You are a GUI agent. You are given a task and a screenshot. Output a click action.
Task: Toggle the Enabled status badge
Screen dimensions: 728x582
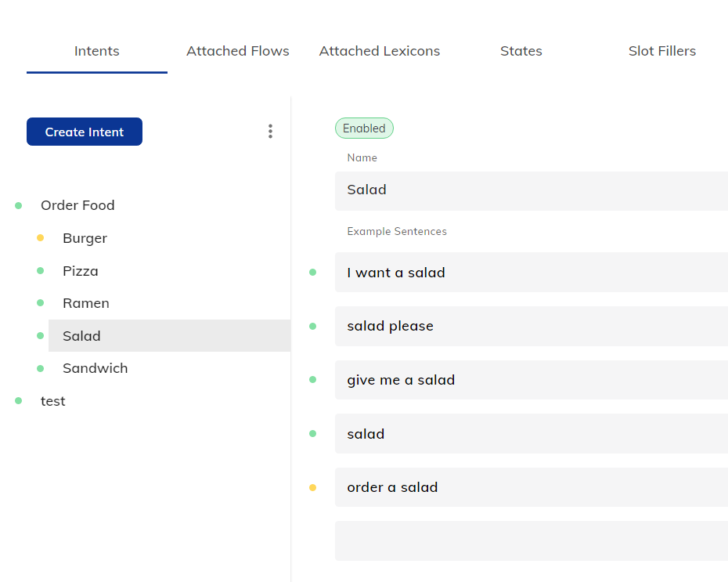coord(364,128)
